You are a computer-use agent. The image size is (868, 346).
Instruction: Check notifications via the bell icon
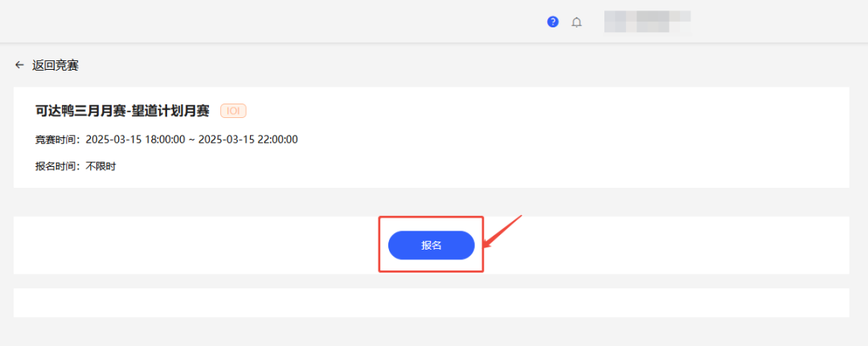tap(577, 22)
